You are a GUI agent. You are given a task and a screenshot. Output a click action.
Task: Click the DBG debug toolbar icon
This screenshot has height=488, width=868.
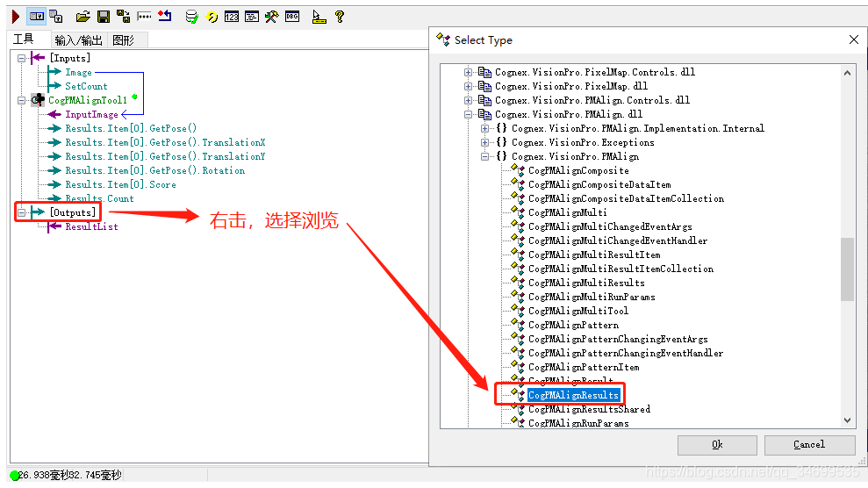click(x=292, y=17)
